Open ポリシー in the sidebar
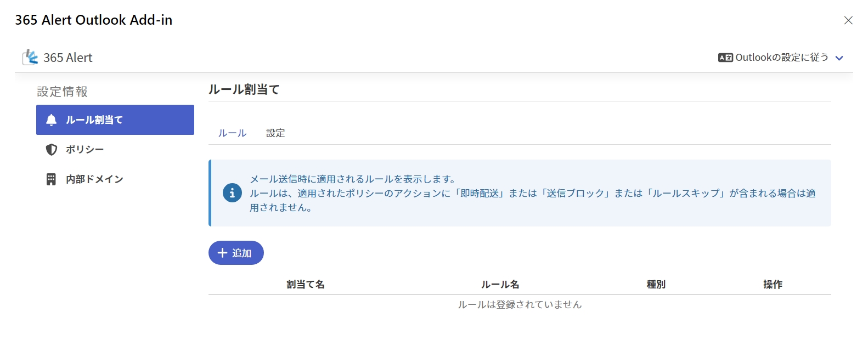Screen dimensions: 868x346 coord(84,150)
